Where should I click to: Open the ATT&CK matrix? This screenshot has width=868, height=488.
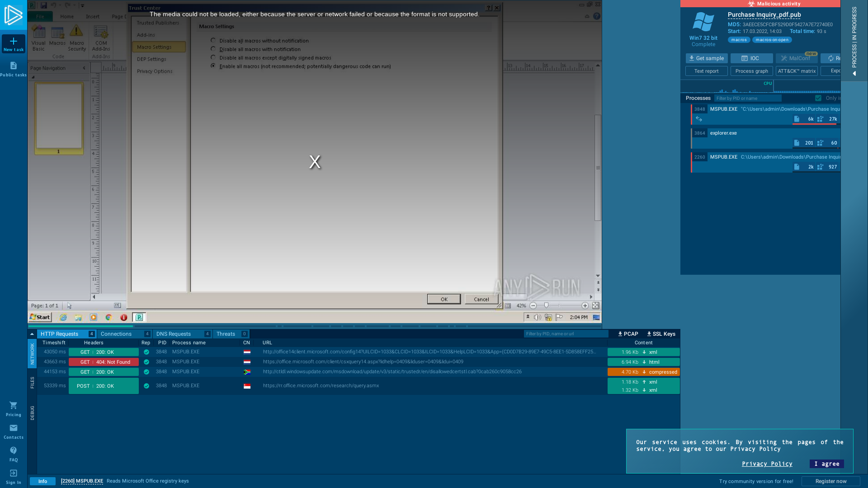(797, 71)
